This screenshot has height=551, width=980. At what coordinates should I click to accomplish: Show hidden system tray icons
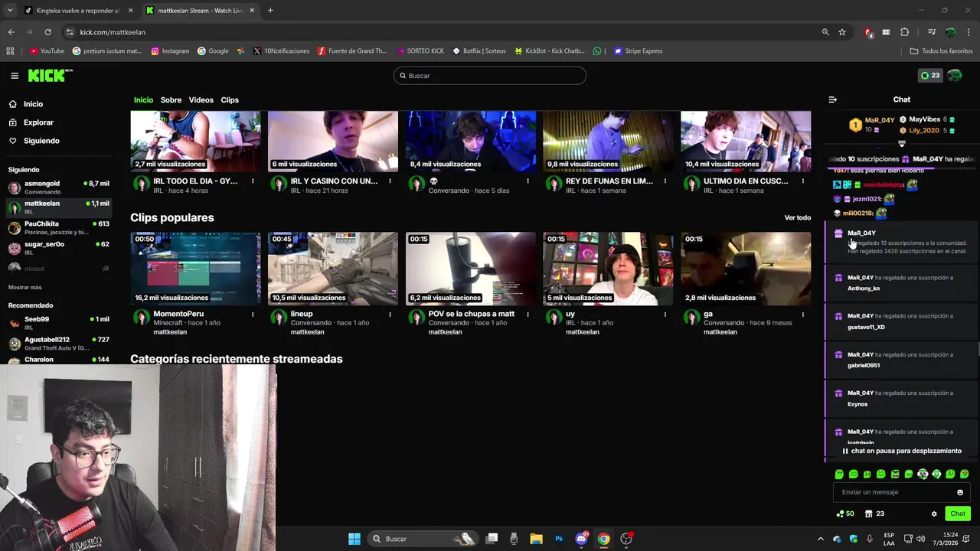[821, 539]
